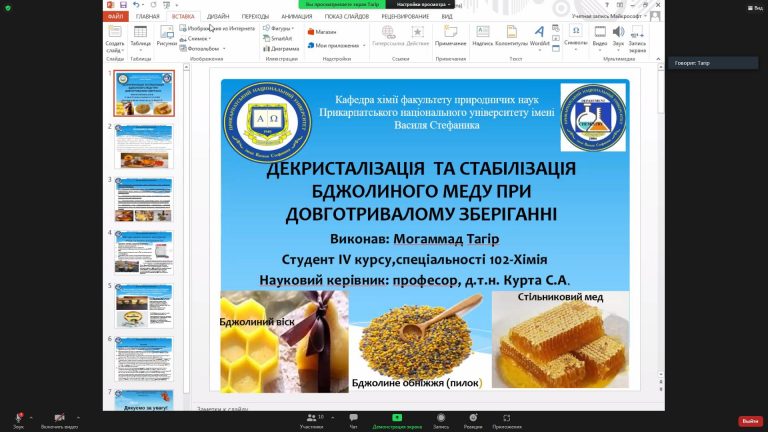This screenshot has width=768, height=432.
Task: Switch to Animation (АНИМАЦИЯ) tab
Action: pos(296,16)
